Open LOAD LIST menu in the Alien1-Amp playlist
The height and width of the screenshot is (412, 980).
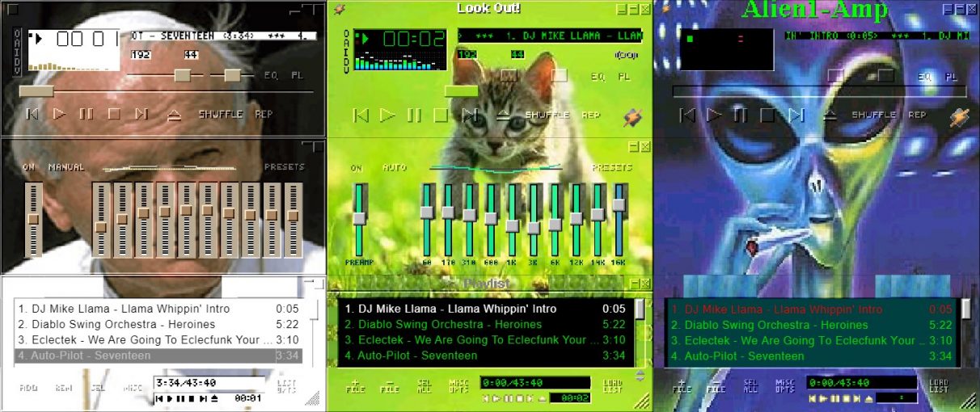(940, 385)
